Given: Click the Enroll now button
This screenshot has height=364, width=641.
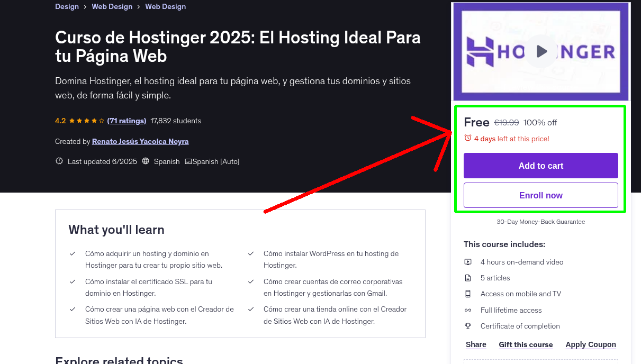Looking at the screenshot, I should point(541,195).
